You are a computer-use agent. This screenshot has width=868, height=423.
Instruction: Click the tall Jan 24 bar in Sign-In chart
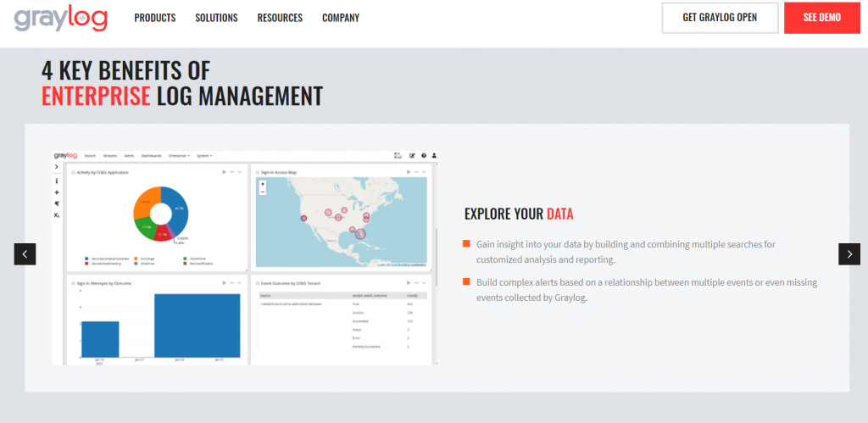pos(197,326)
